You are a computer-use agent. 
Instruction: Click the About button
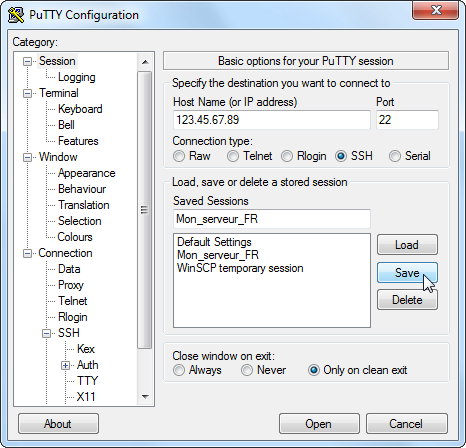[x=58, y=424]
